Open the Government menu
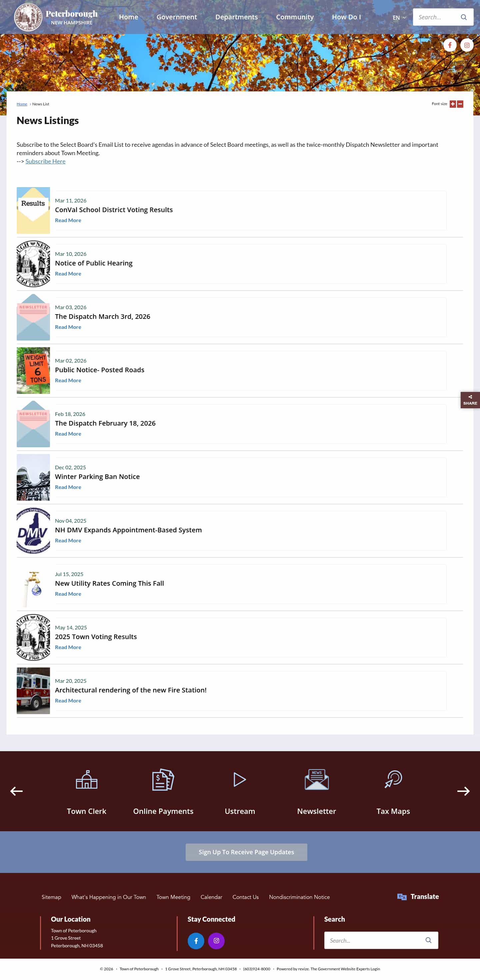Image resolution: width=480 pixels, height=980 pixels. point(177,17)
